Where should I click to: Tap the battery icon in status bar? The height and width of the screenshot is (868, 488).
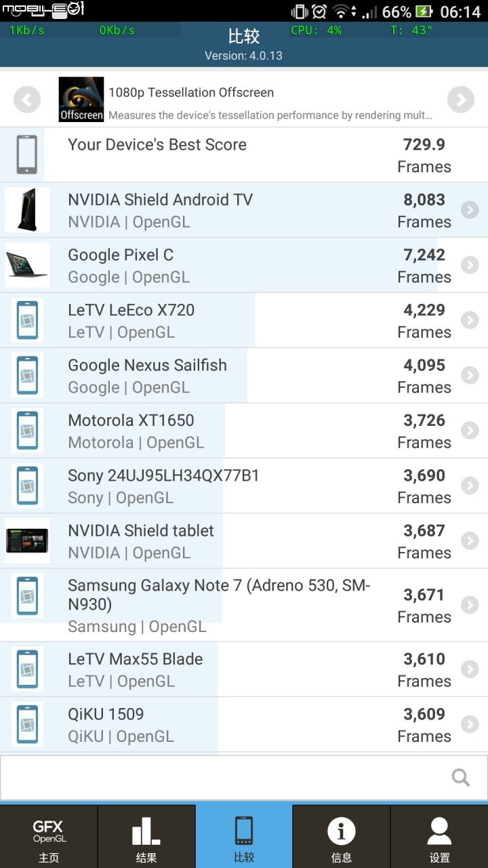[424, 12]
